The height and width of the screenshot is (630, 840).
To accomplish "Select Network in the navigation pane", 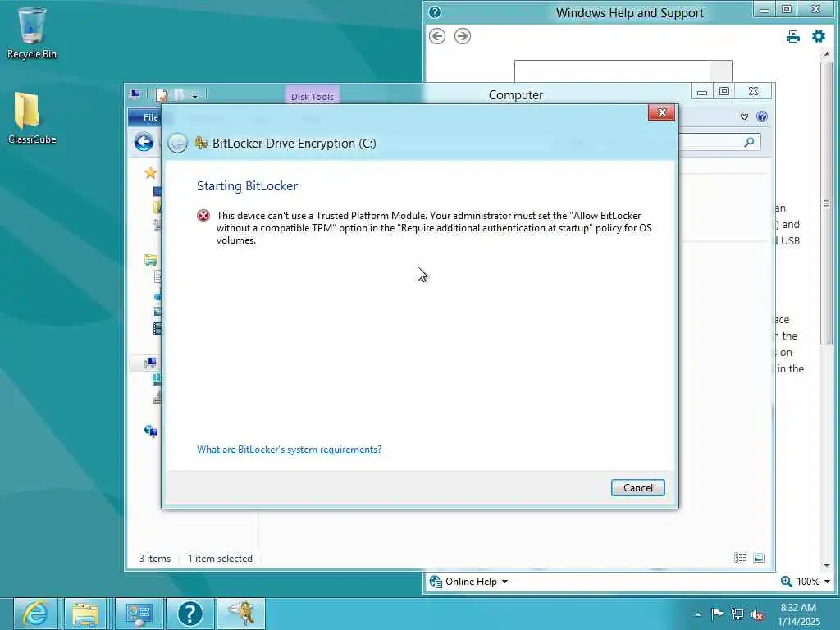I will click(x=151, y=430).
